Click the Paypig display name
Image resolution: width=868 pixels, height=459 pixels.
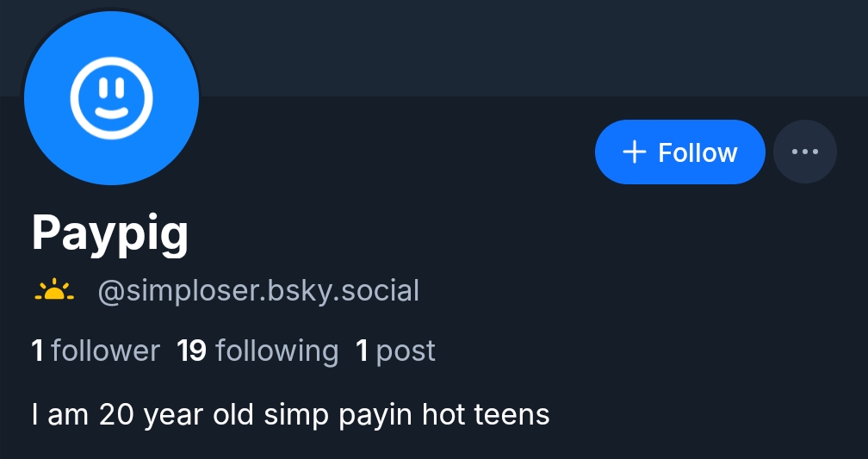click(x=110, y=233)
